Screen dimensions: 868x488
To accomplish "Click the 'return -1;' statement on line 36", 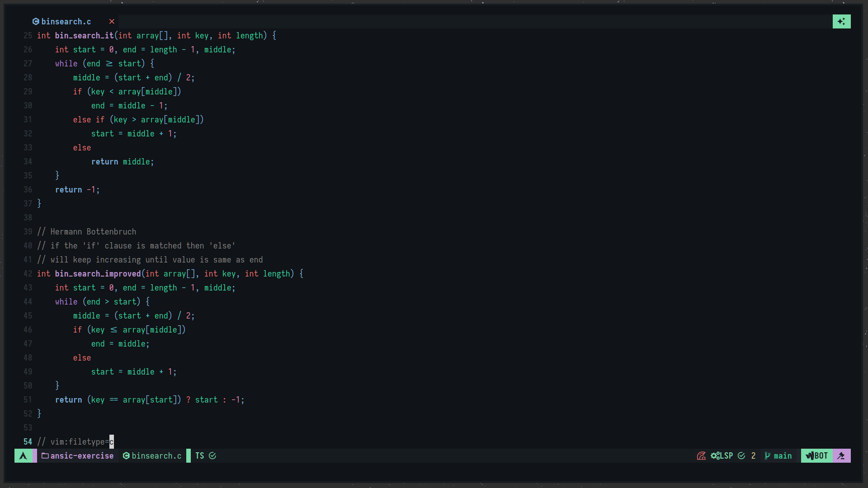I will pyautogui.click(x=77, y=189).
